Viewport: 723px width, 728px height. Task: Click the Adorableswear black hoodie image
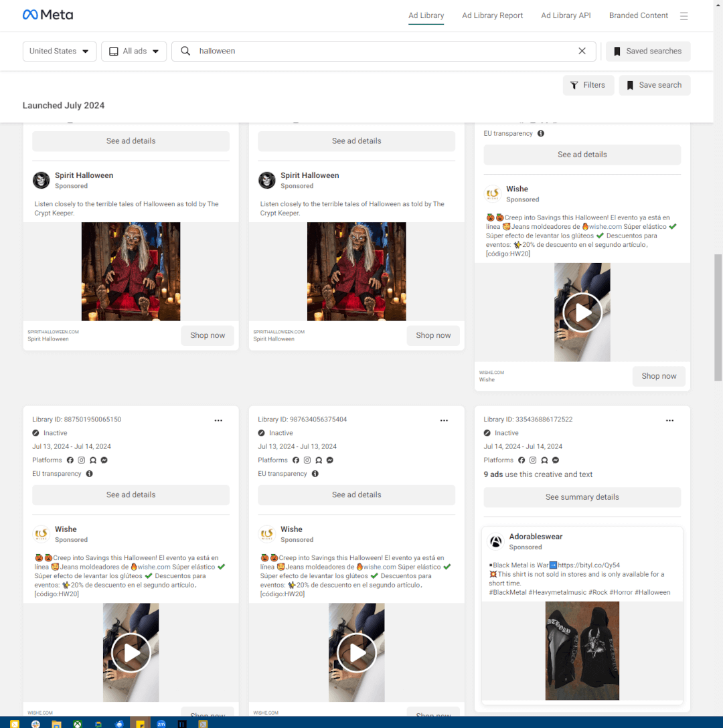tap(582, 651)
